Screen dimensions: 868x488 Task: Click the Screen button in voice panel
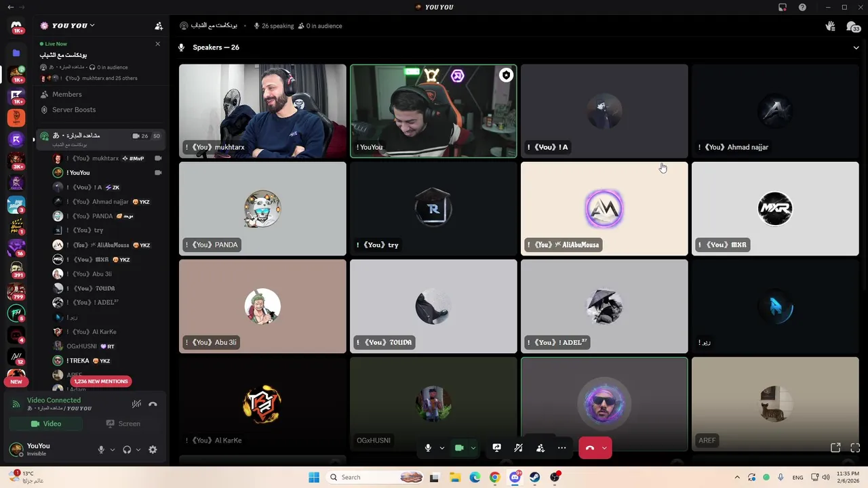(123, 424)
